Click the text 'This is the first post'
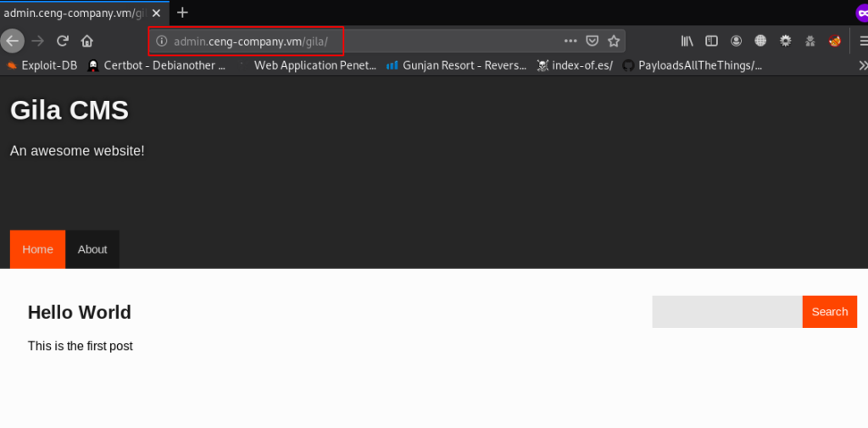 tap(81, 346)
